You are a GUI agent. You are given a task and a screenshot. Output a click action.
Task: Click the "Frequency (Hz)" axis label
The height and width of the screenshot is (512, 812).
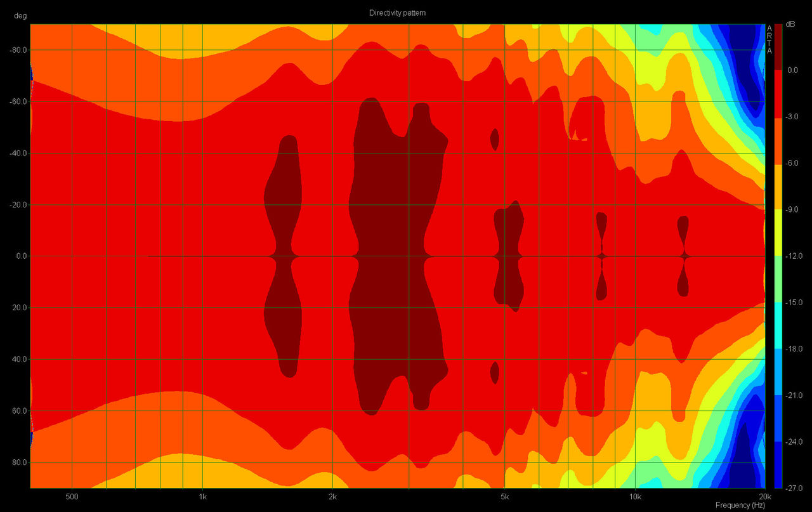click(740, 505)
